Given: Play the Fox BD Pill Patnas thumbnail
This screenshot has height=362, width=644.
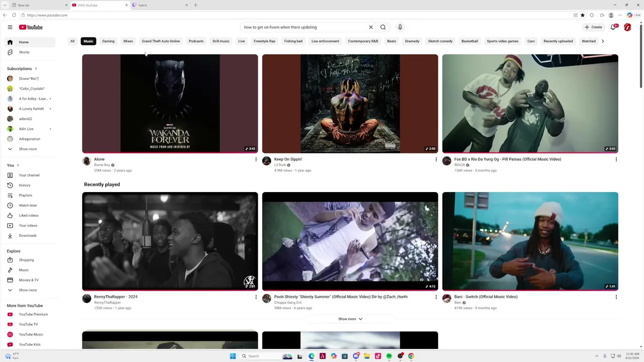Looking at the screenshot, I should [x=530, y=104].
